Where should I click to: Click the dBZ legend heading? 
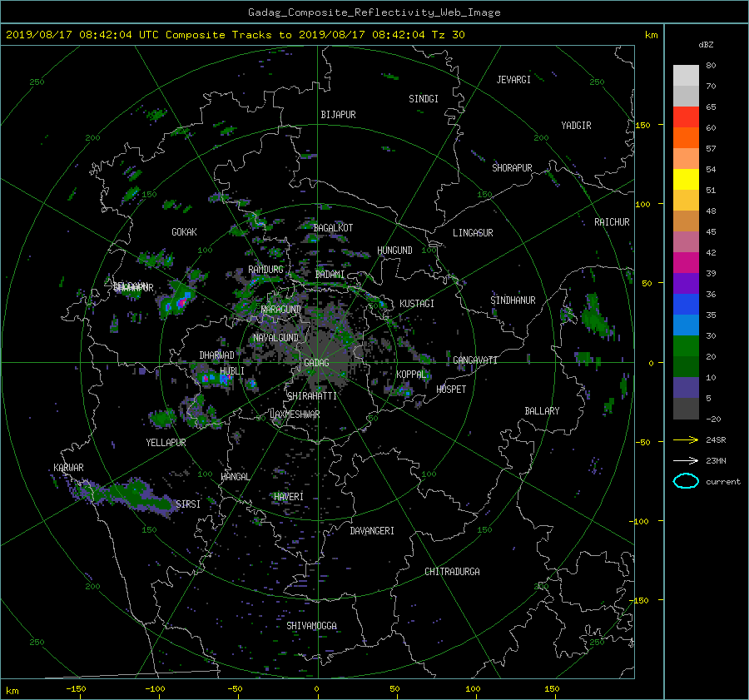pos(706,45)
